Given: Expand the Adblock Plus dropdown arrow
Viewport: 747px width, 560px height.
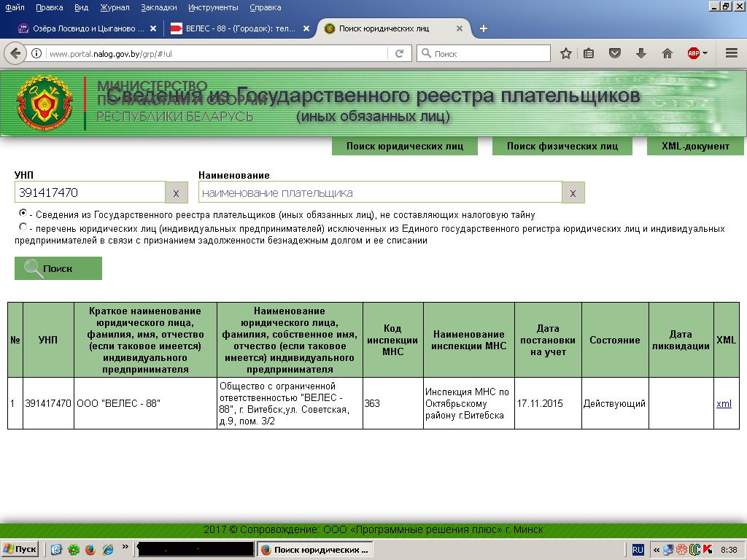Looking at the screenshot, I should 705,53.
